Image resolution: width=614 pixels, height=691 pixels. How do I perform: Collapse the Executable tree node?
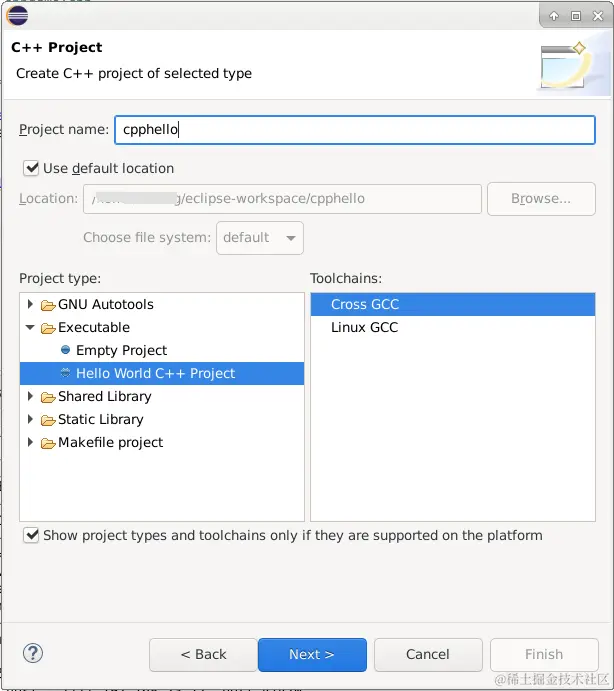coord(31,328)
